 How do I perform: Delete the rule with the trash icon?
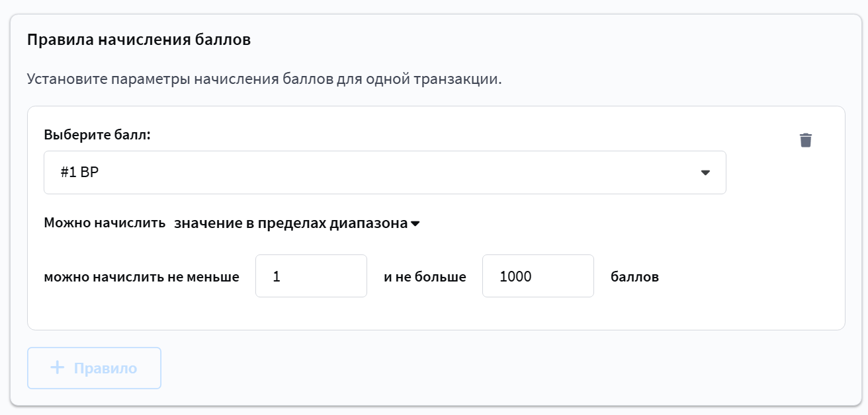[805, 140]
